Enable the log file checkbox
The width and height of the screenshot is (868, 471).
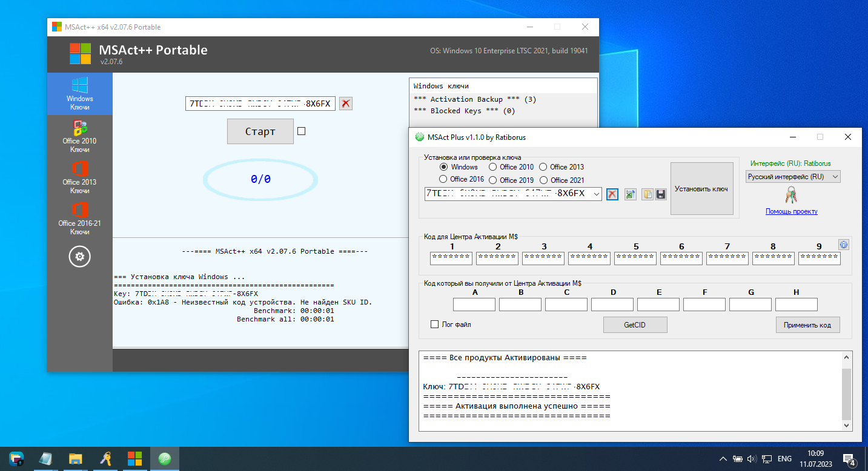[434, 324]
